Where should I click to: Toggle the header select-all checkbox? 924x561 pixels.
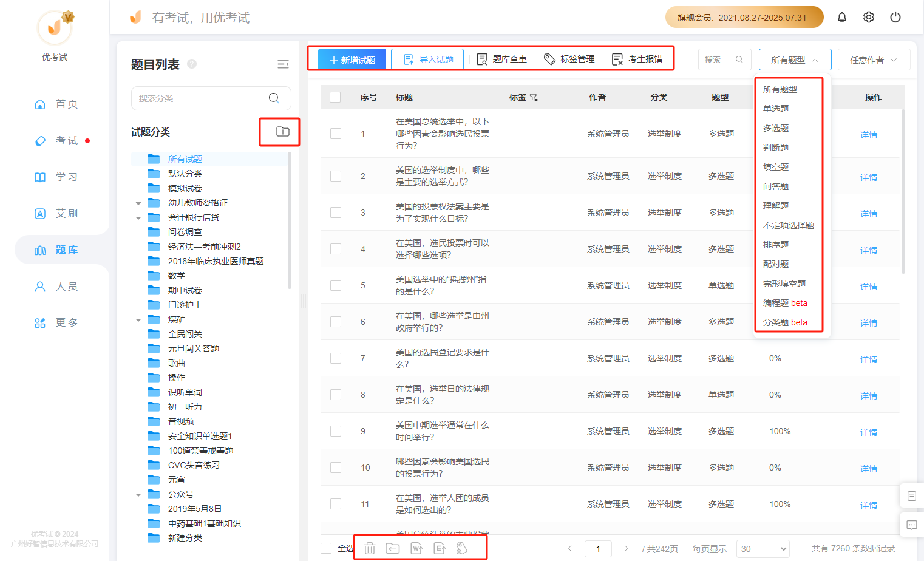coord(335,97)
